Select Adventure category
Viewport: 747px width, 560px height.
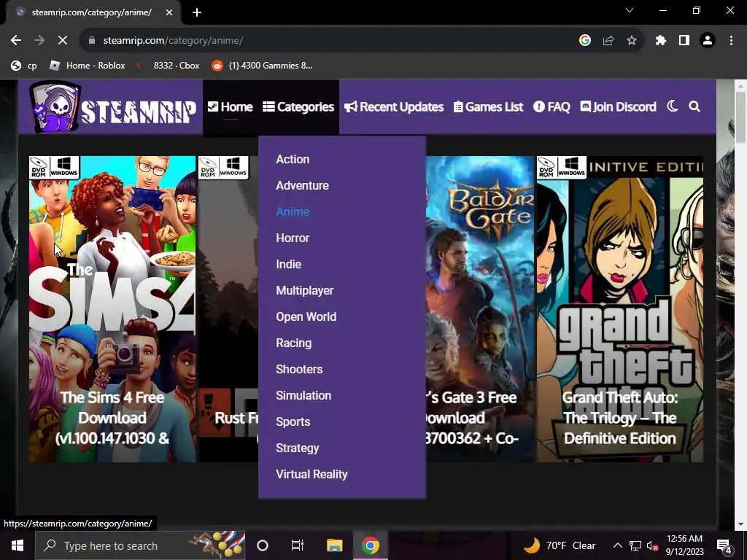pos(302,185)
